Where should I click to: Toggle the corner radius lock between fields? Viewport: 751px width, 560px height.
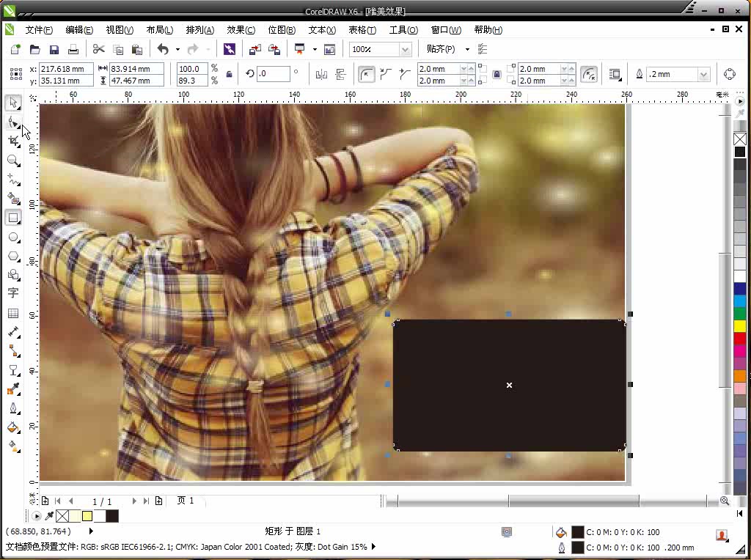pyautogui.click(x=497, y=74)
